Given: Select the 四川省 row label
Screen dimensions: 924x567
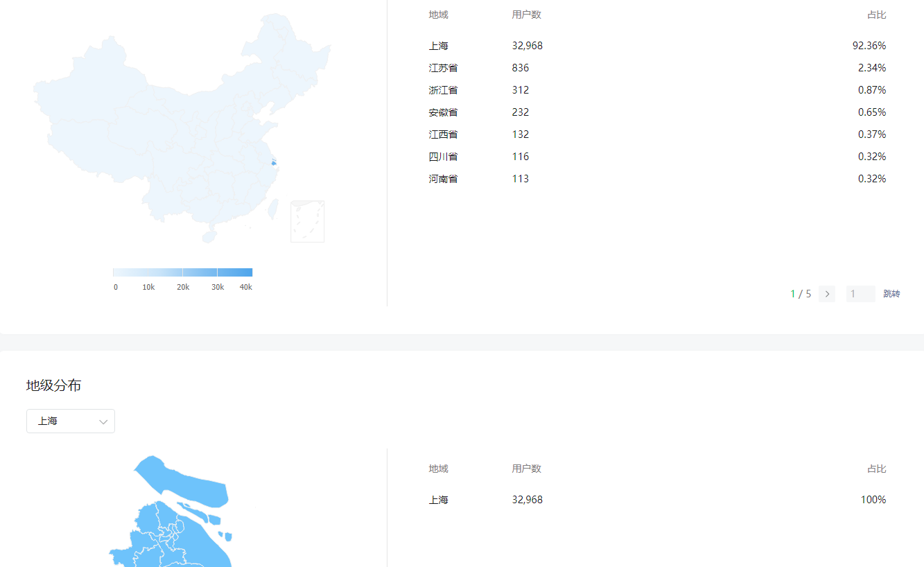Looking at the screenshot, I should (443, 157).
